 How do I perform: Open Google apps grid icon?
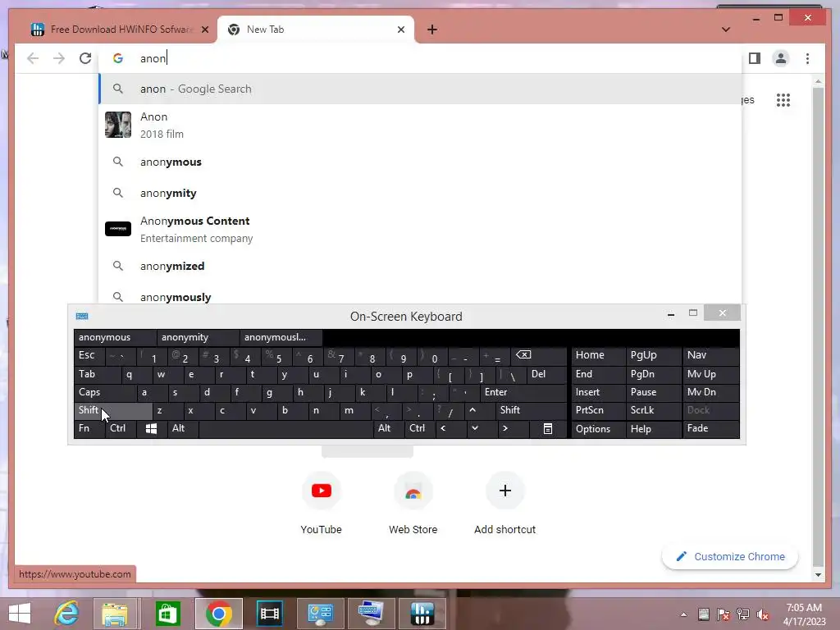[x=783, y=99]
